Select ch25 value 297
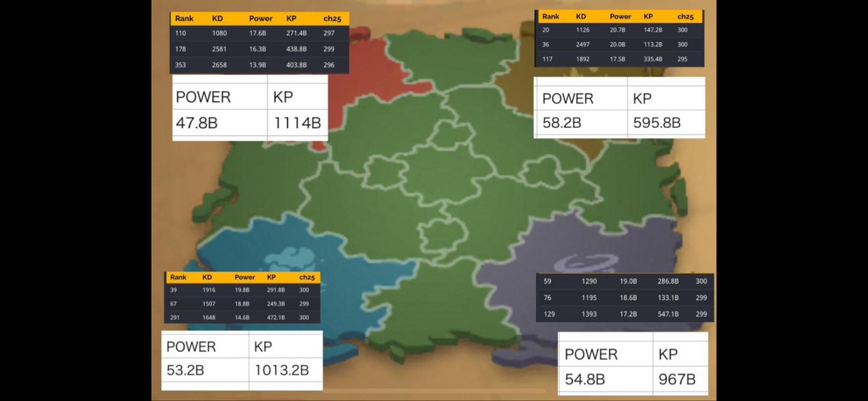Viewport: 868px width, 401px height. click(x=329, y=33)
